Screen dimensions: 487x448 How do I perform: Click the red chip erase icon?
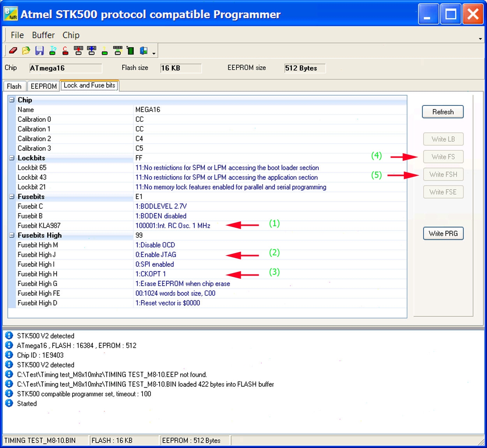[65, 51]
